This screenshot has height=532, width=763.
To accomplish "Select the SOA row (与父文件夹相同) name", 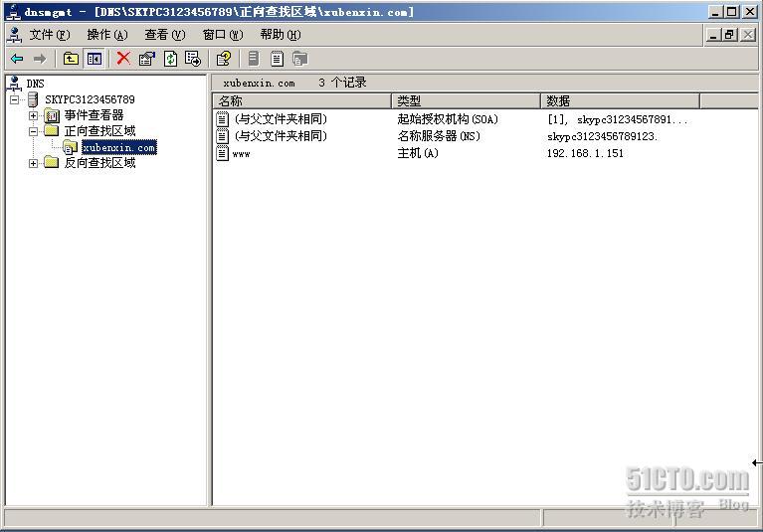I will pyautogui.click(x=281, y=119).
